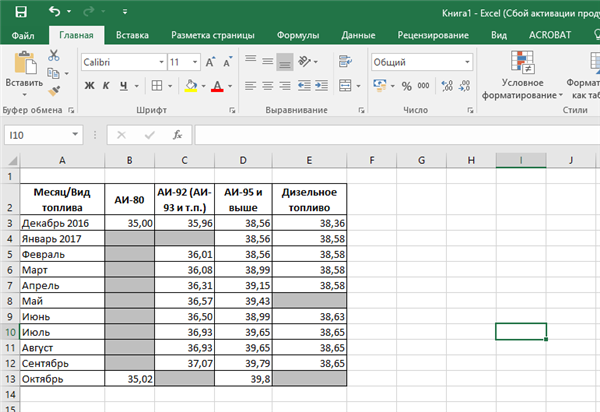Expand the Вставить paste options arrow
The height and width of the screenshot is (412, 600).
24,94
